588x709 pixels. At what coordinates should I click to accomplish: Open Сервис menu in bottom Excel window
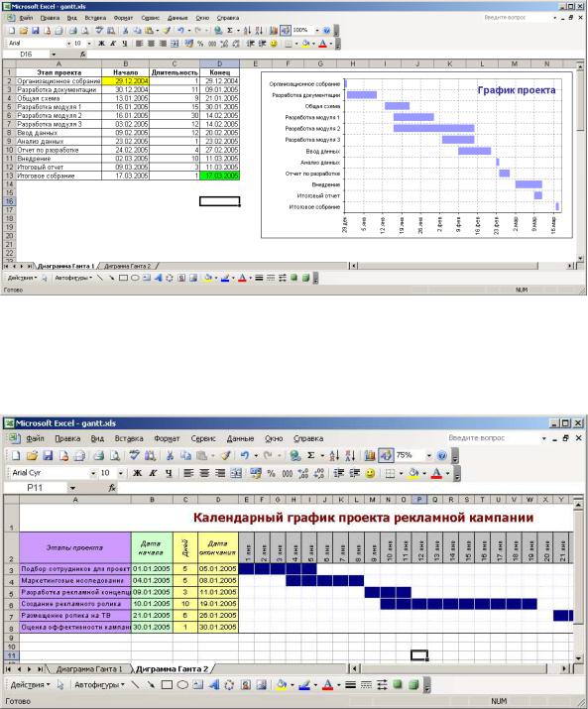(203, 438)
